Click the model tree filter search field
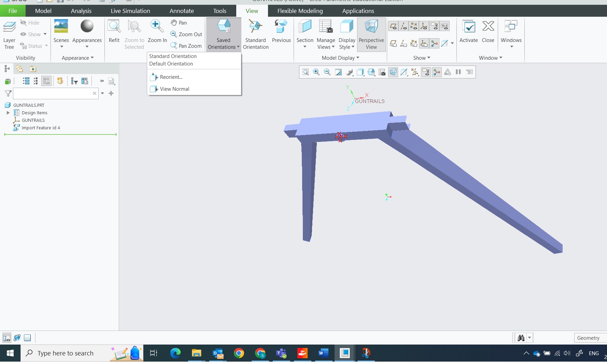Screen dimensions: 607x364 pos(52,93)
